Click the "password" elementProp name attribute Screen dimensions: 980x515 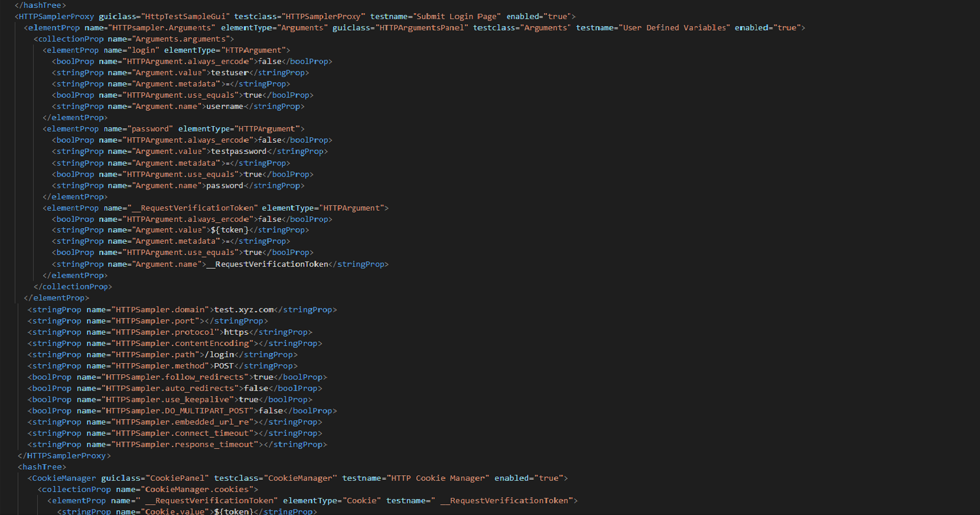150,129
